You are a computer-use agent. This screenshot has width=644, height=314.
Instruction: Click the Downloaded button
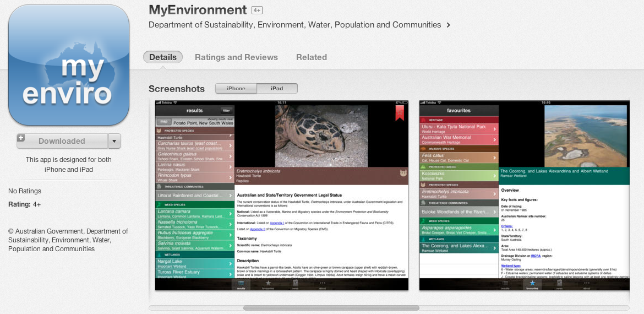coord(62,141)
